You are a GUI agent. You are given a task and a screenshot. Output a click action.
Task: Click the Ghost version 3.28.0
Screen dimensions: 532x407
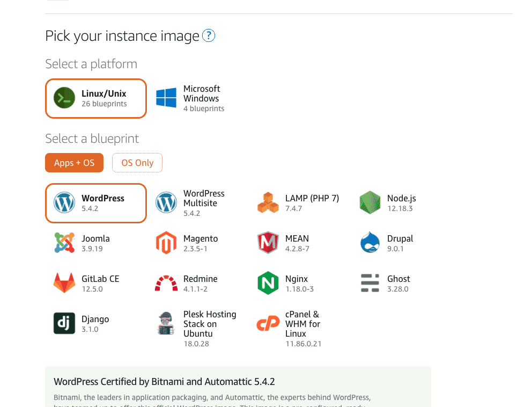[x=398, y=289]
